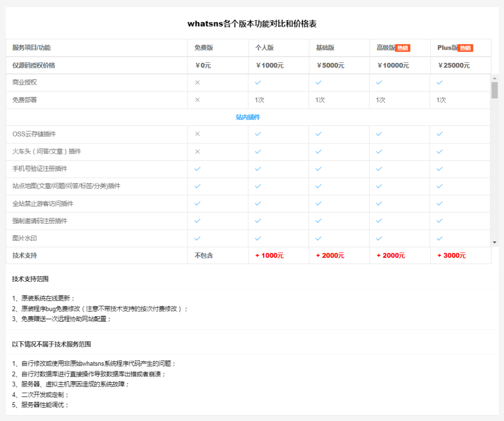The height and width of the screenshot is (421, 504).
Task: Click the X mark for 商业授权 under 免费版
Action: [197, 83]
